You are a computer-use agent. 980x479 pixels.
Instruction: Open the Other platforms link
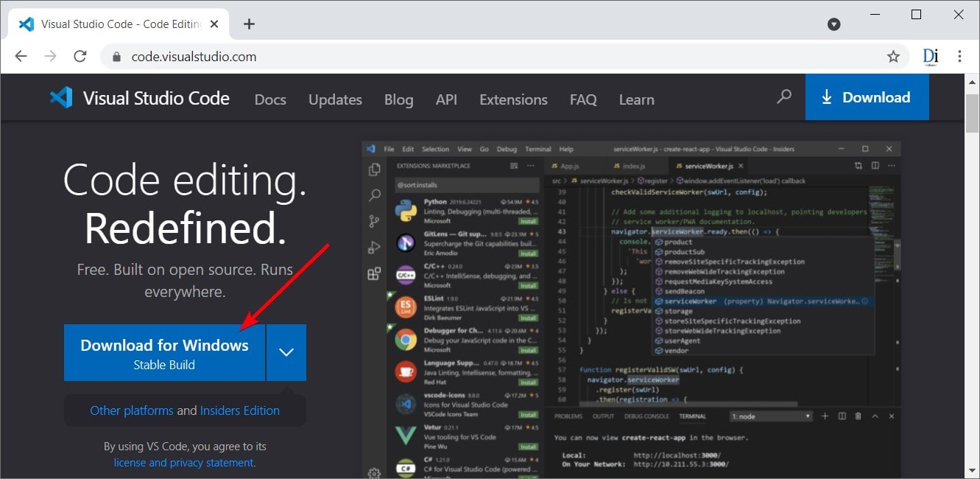point(132,410)
